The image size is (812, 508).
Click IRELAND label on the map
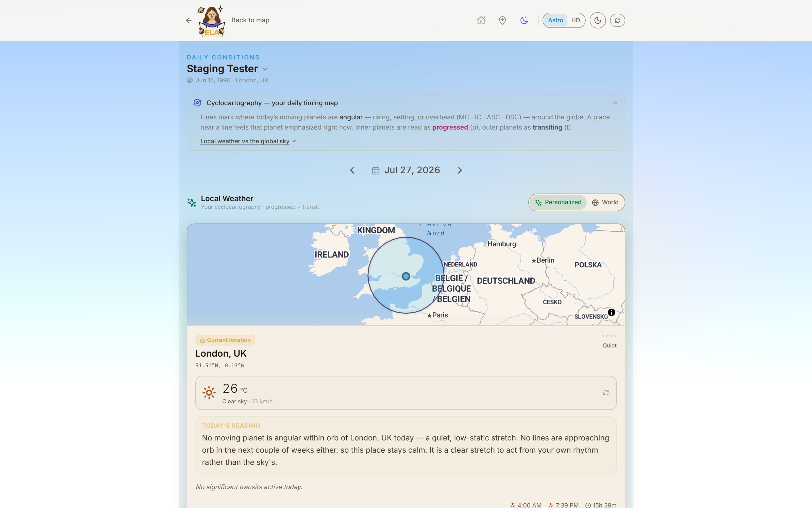(x=331, y=255)
